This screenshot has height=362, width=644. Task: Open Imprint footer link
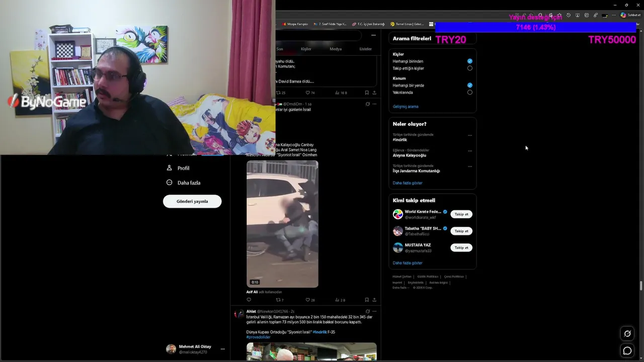397,283
